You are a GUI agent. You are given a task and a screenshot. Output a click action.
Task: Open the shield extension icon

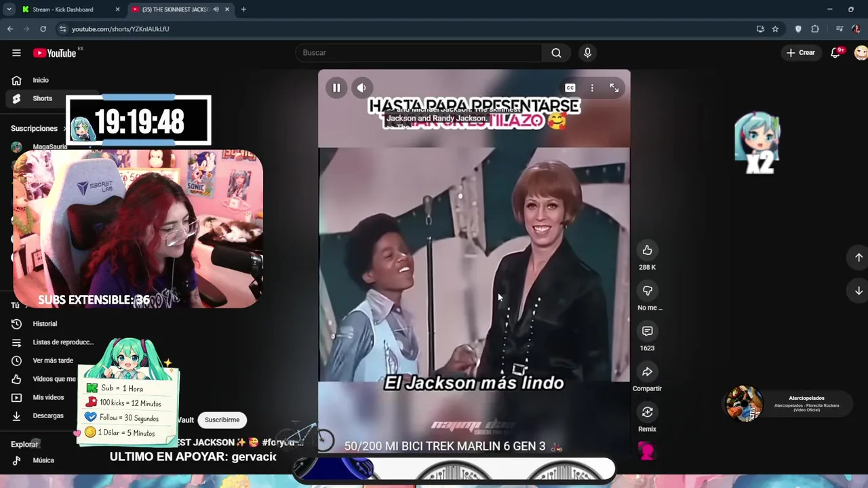coord(798,29)
